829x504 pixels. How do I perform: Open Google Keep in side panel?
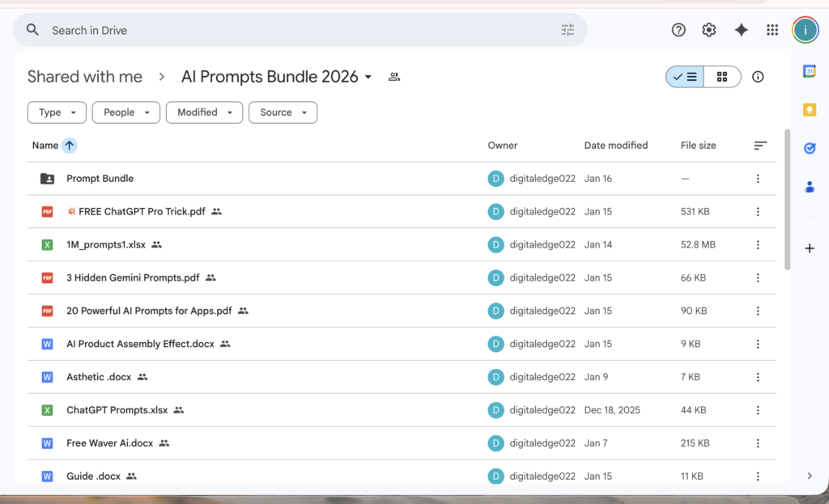[x=809, y=110]
